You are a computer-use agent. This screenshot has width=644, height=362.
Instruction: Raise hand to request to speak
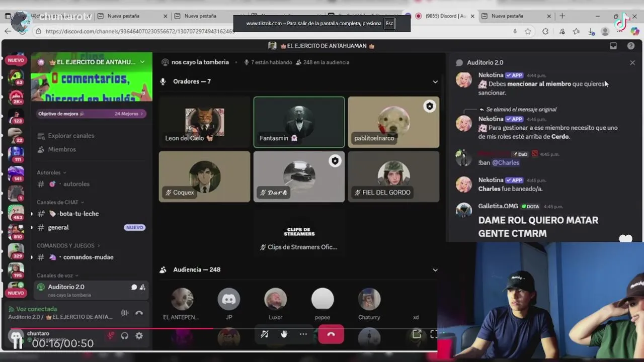(284, 334)
